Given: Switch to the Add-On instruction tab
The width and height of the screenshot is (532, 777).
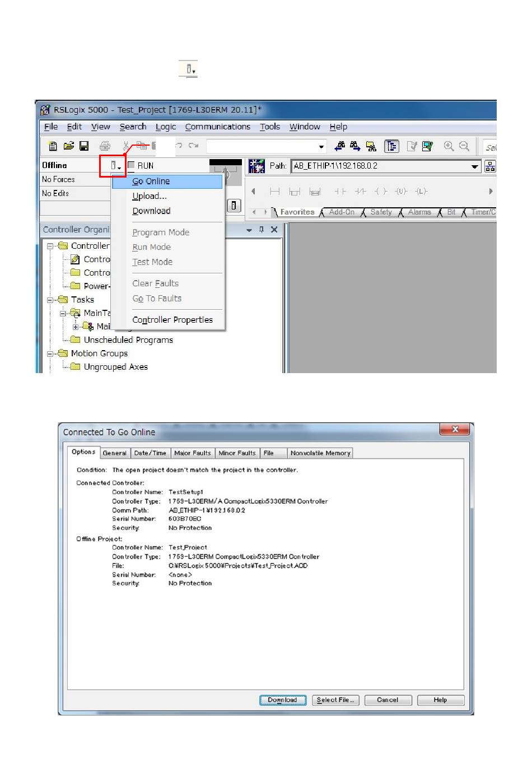Looking at the screenshot, I should [342, 212].
